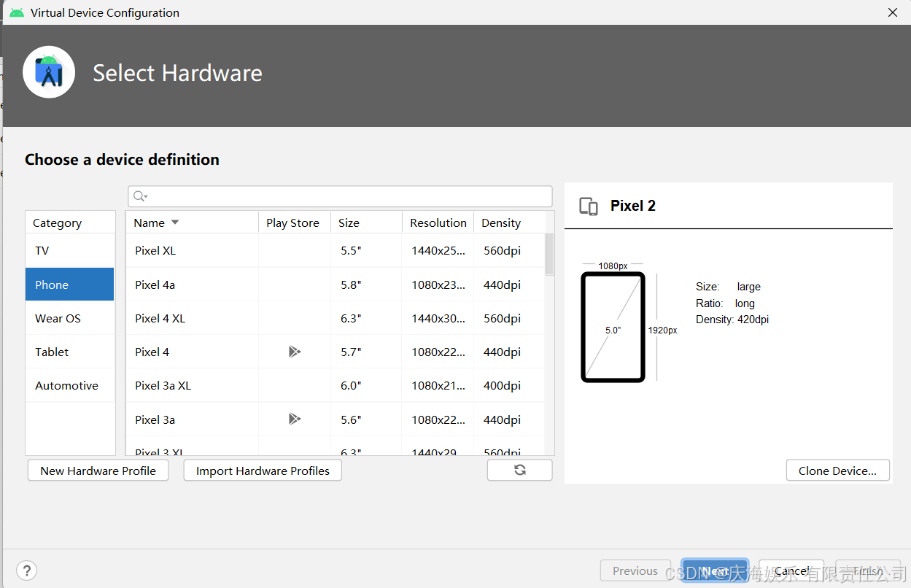Click the Density column header
The width and height of the screenshot is (911, 588).
[509, 223]
